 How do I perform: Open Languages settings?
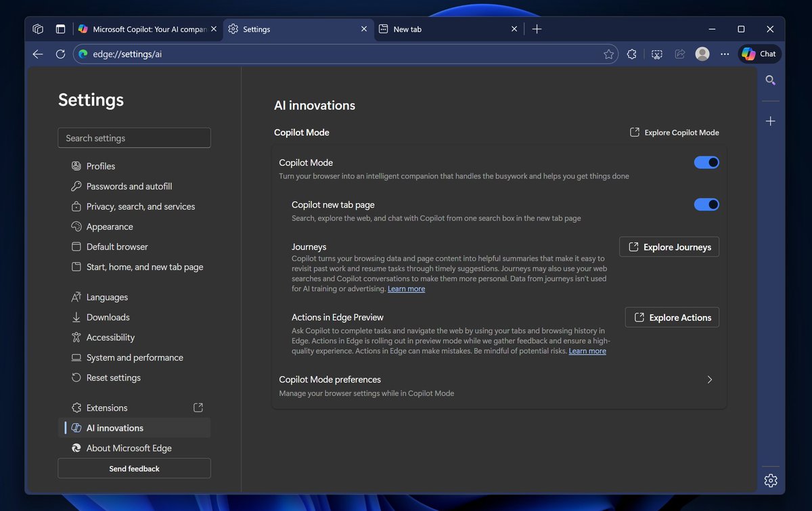134,297
